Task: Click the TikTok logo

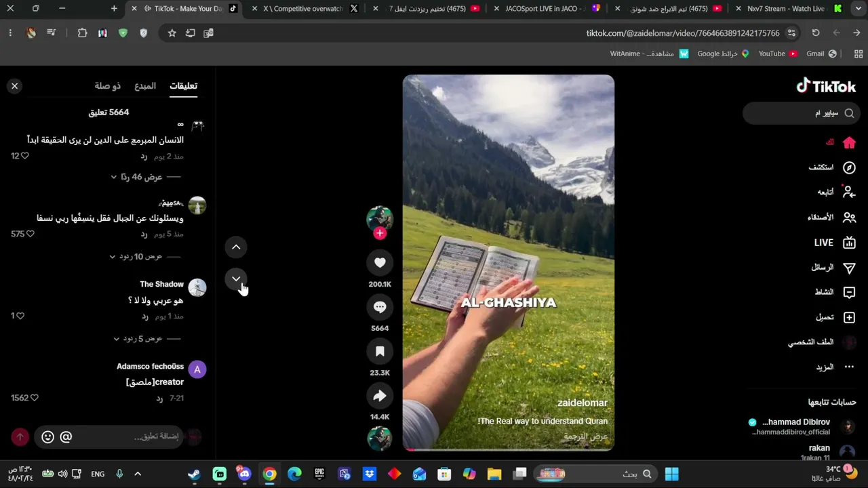Action: [x=826, y=86]
